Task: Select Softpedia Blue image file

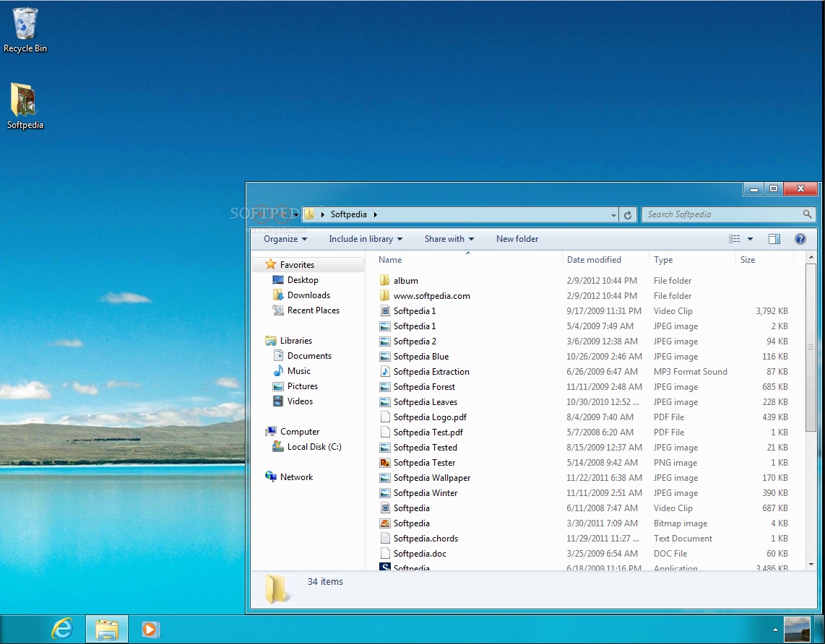Action: (421, 357)
